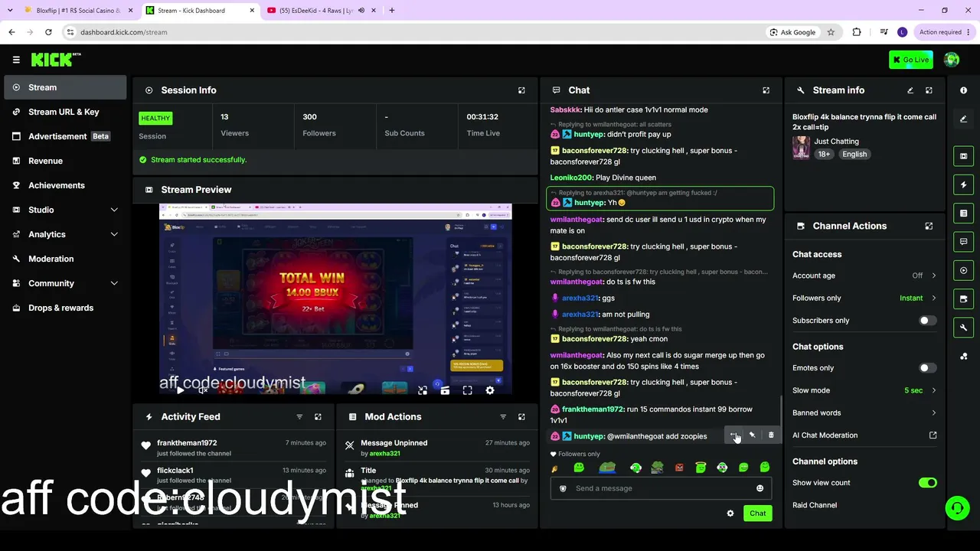Screen dimensions: 980x551
Task: Pop out the Chat panel
Action: coord(766,90)
